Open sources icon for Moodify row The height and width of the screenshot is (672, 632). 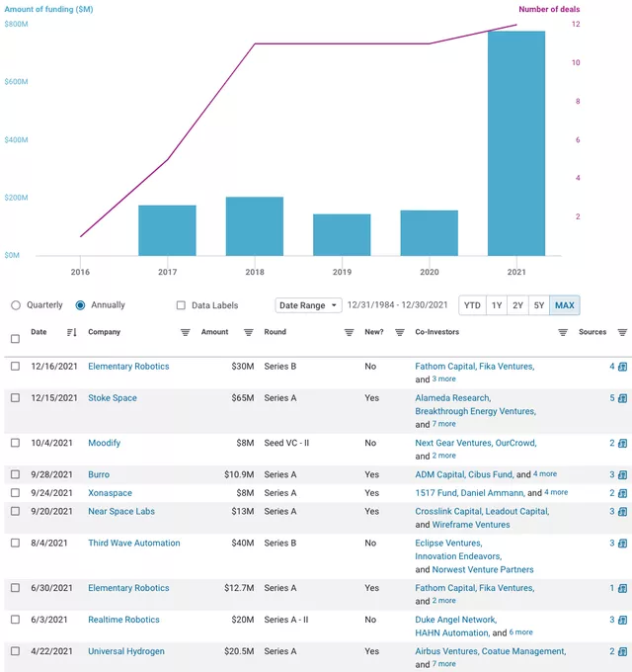click(x=622, y=443)
